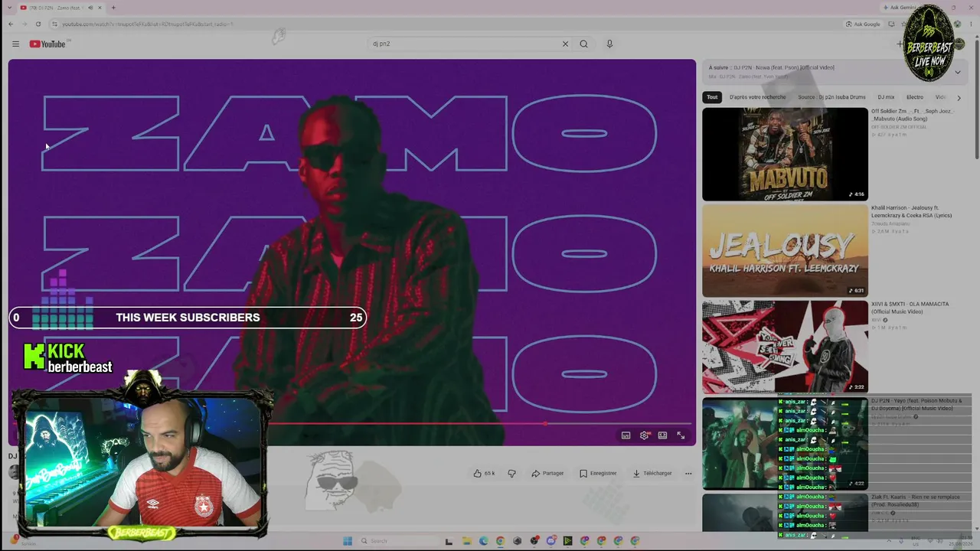Viewport: 980px width, 551px height.
Task: Open 'XIIVI & SMXTI - OLA MAMACITA' title
Action: 910,308
